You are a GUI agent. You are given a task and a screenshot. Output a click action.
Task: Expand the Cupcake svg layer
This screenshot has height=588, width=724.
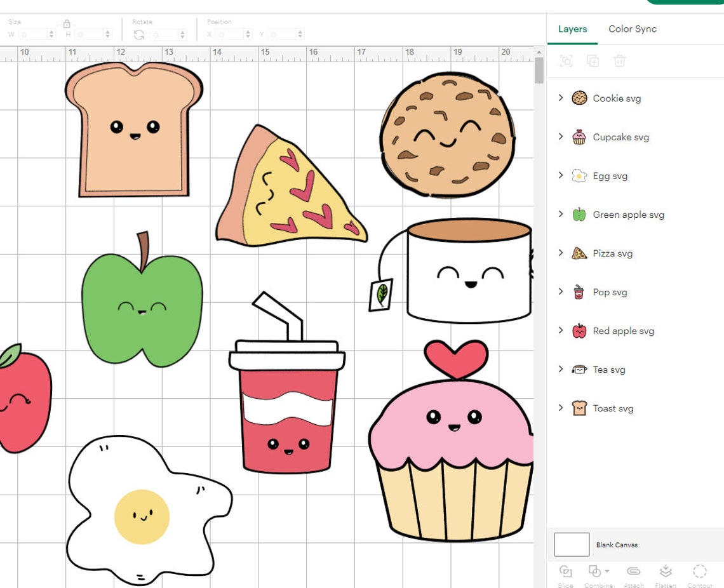point(561,136)
